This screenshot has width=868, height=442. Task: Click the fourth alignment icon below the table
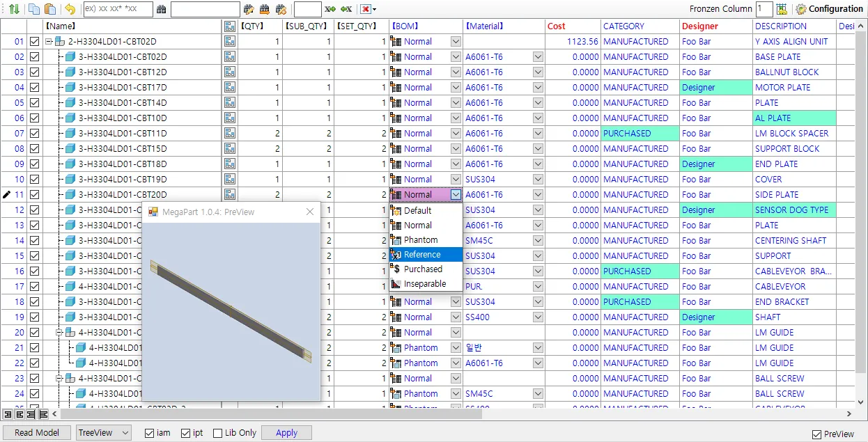point(43,414)
